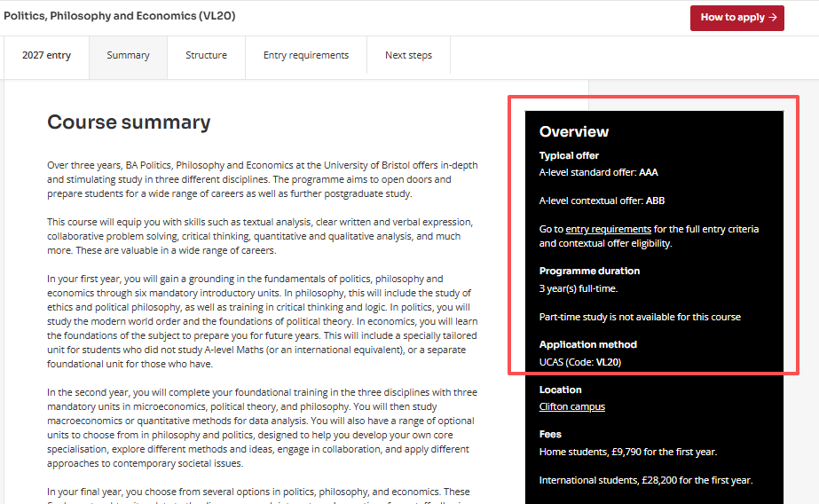Click the A-level standard offer AAA text

point(599,172)
